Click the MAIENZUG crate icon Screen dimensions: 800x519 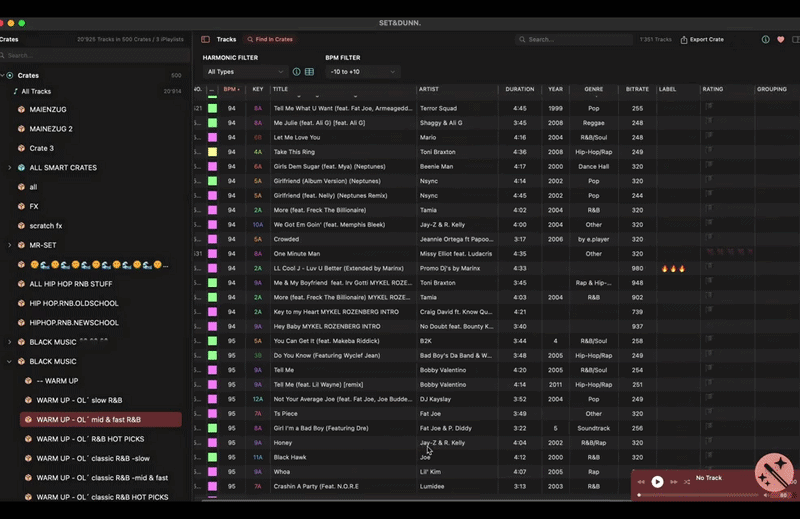point(21,109)
